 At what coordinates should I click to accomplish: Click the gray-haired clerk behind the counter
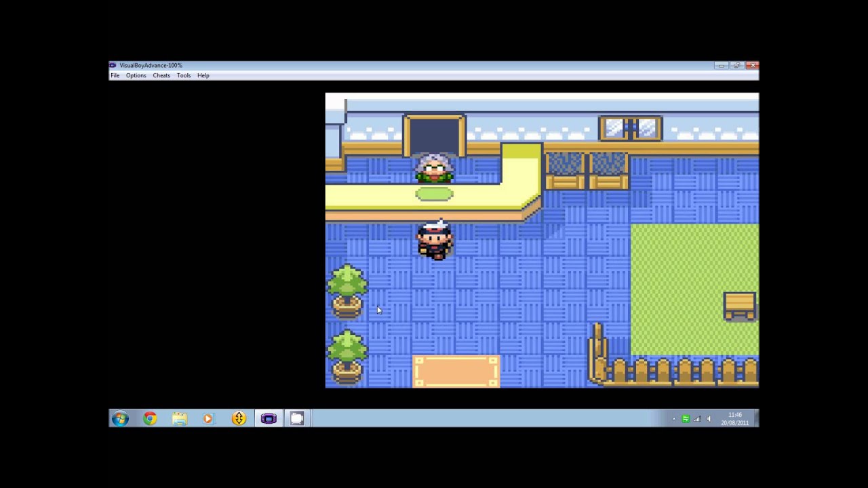coord(435,167)
